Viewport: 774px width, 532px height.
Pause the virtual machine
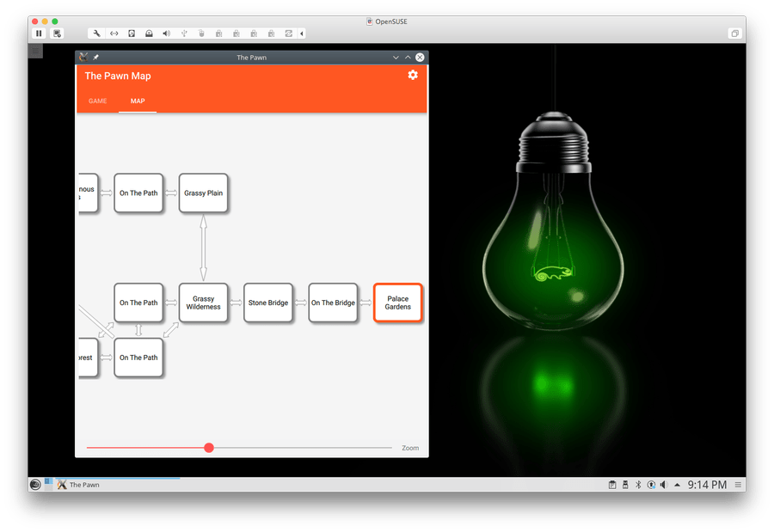pyautogui.click(x=39, y=34)
